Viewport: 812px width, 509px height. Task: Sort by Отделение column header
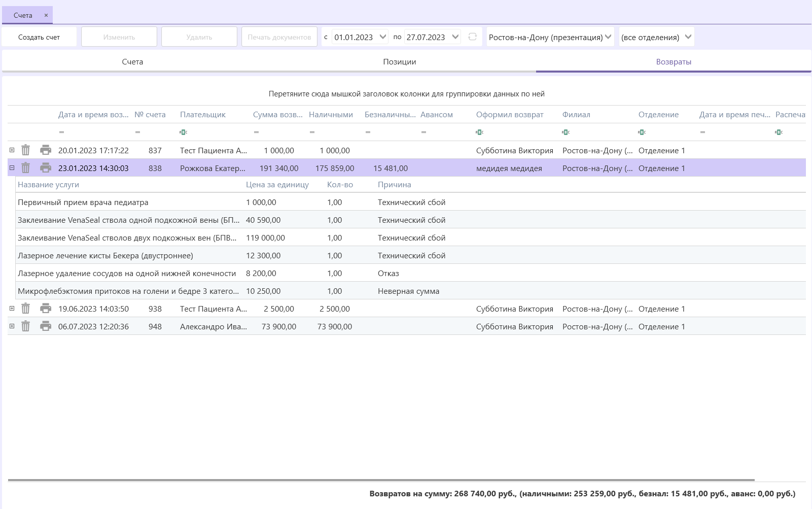[x=658, y=114]
